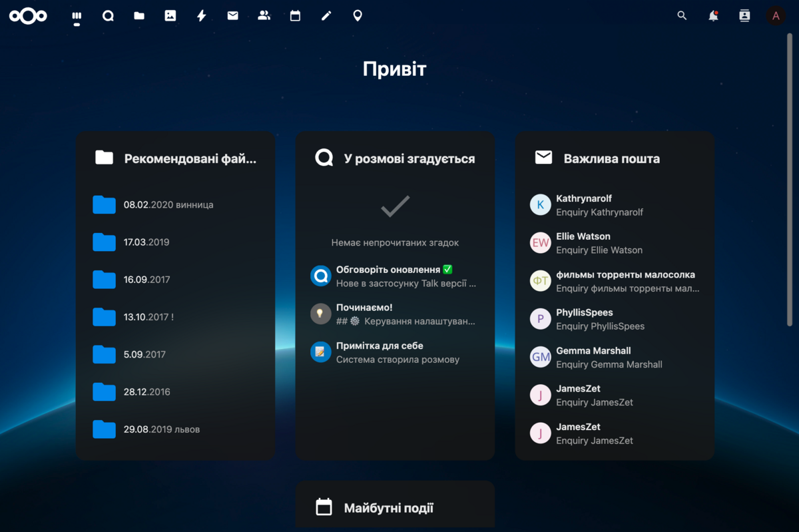The width and height of the screenshot is (799, 532).
Task: Click the search magnifier icon
Action: (x=682, y=16)
